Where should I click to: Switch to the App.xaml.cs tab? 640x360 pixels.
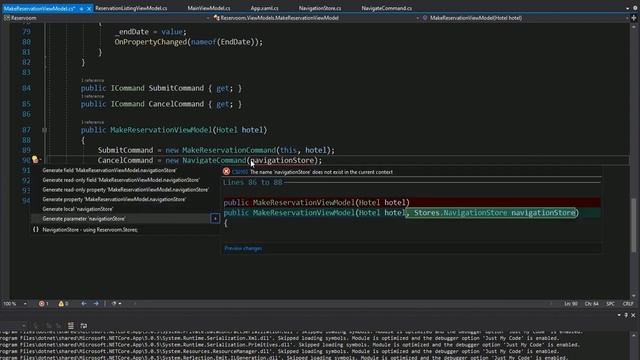tap(264, 8)
